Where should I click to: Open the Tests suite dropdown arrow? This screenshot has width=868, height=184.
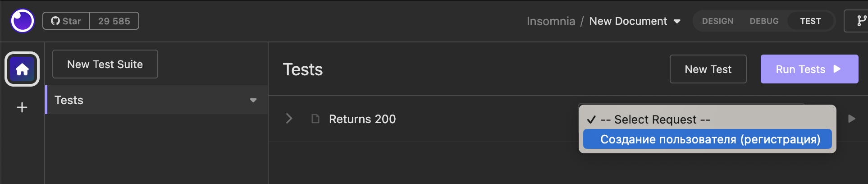tap(253, 100)
